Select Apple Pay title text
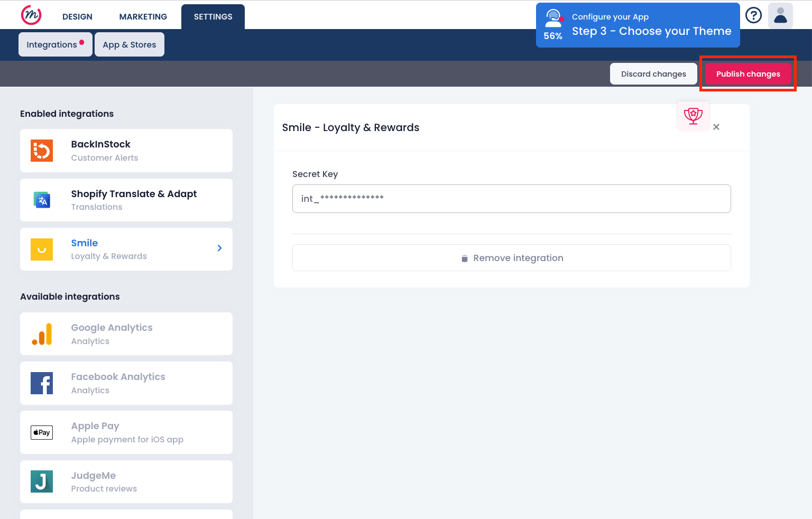The image size is (812, 519). [95, 426]
